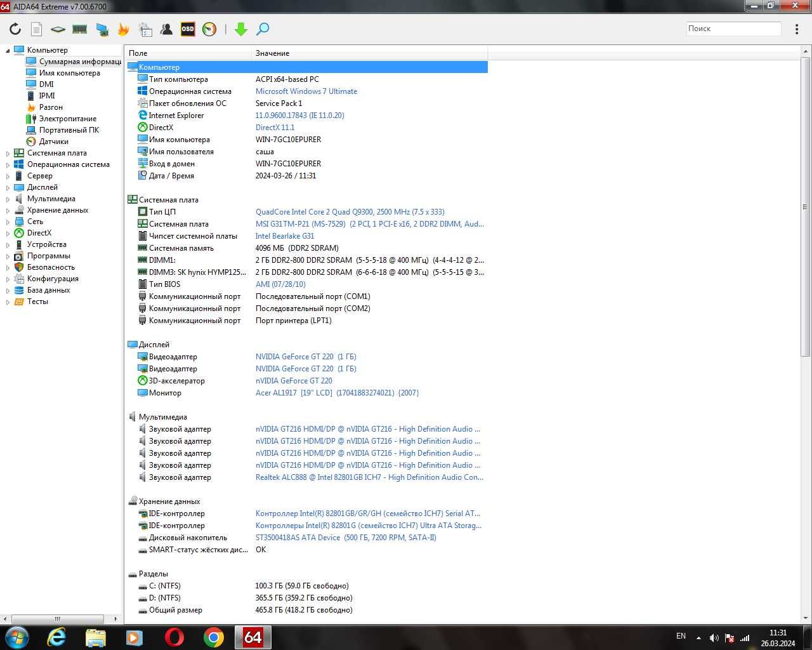Click the sidebar horizontal scrollbar
812x650 pixels.
coord(58,619)
